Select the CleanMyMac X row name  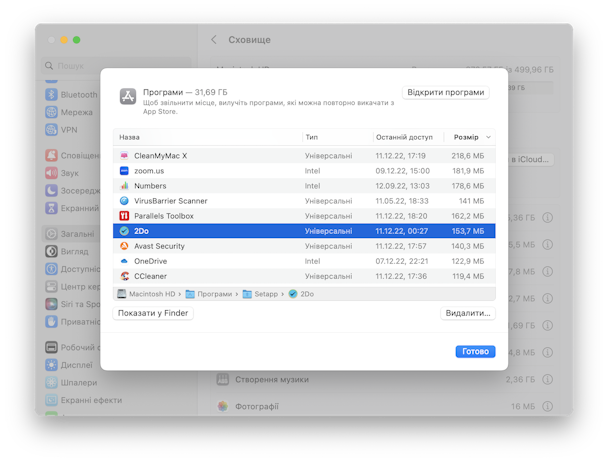pos(161,156)
